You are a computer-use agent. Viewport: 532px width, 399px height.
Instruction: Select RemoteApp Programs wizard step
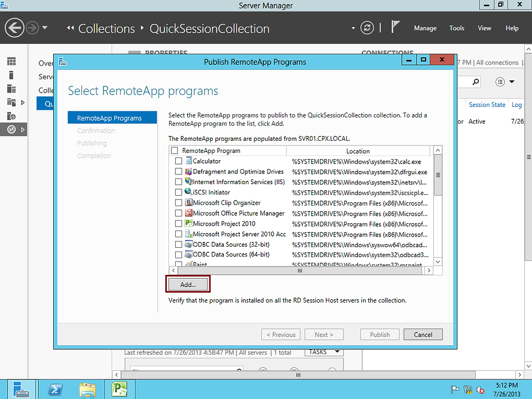pos(112,117)
